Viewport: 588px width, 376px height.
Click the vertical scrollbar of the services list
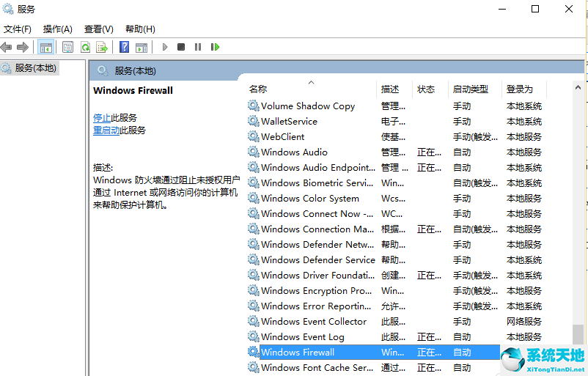pos(579,220)
